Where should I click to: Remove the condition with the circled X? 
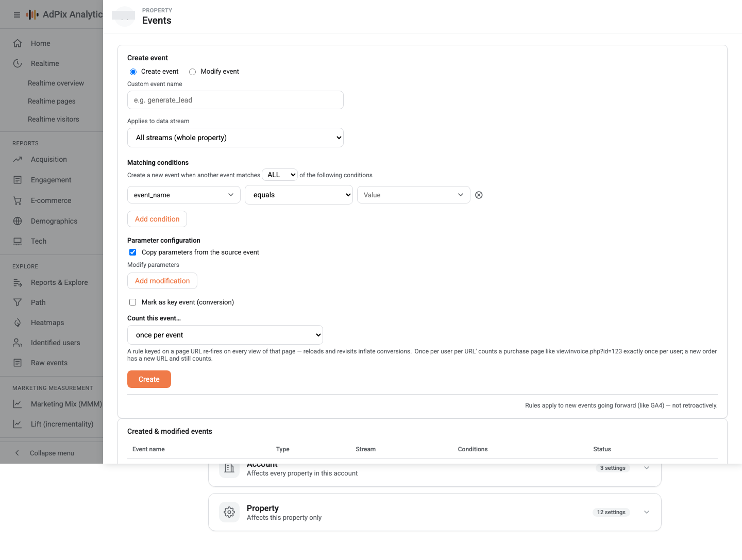(x=479, y=195)
